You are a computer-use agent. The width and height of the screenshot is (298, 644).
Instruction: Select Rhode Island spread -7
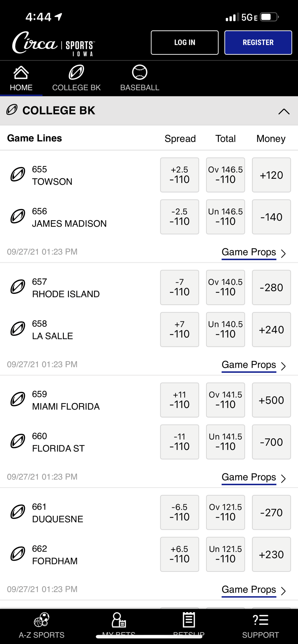(180, 287)
